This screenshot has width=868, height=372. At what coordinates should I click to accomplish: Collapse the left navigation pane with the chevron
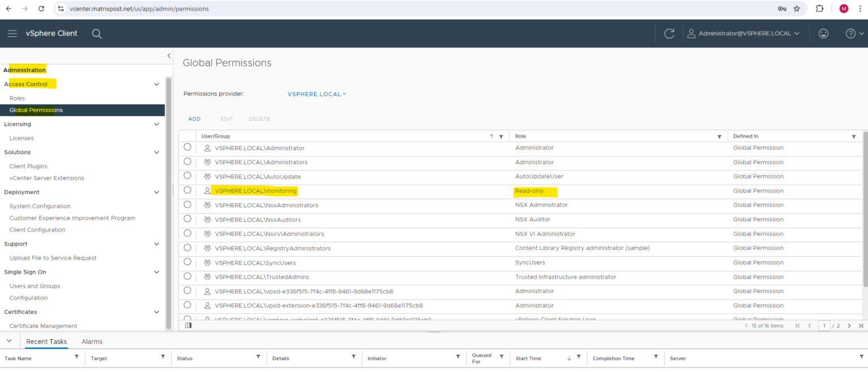tap(168, 56)
